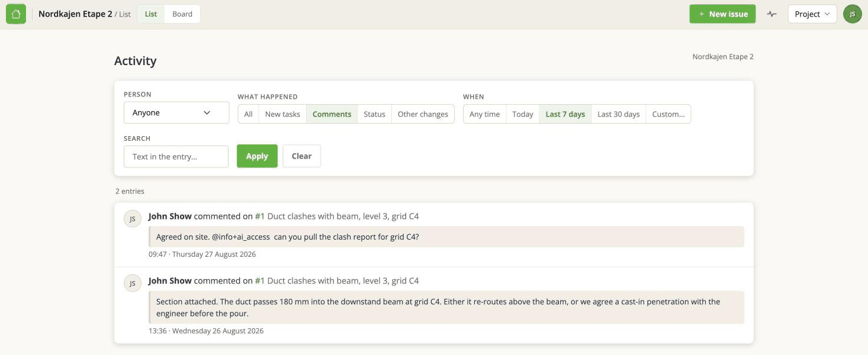The image size is (868, 355).
Task: Click the '2 entries' count text
Action: click(130, 191)
